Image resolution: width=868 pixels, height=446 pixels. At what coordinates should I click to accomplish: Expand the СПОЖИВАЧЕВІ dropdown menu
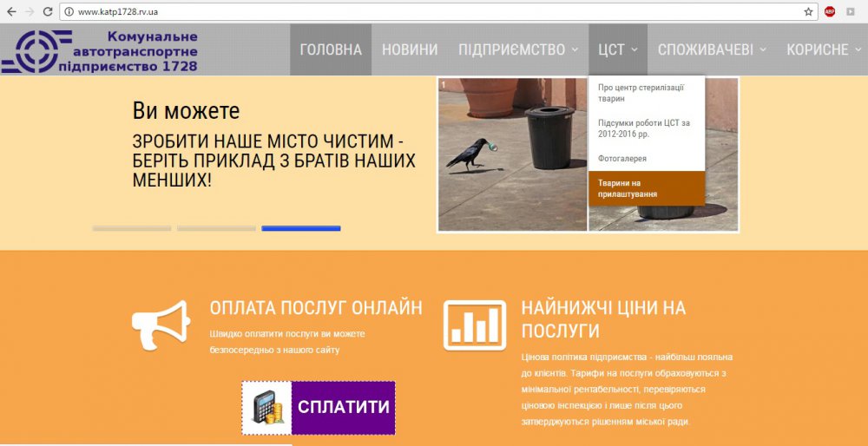pyautogui.click(x=712, y=49)
